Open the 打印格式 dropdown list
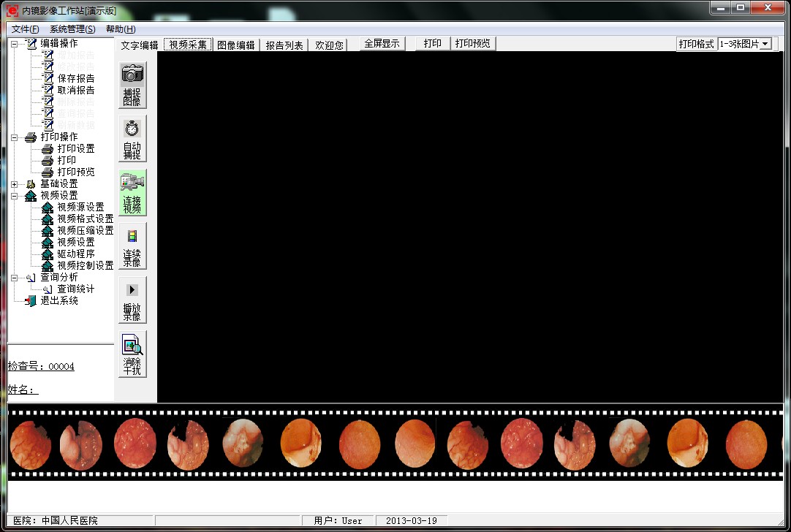 [765, 44]
